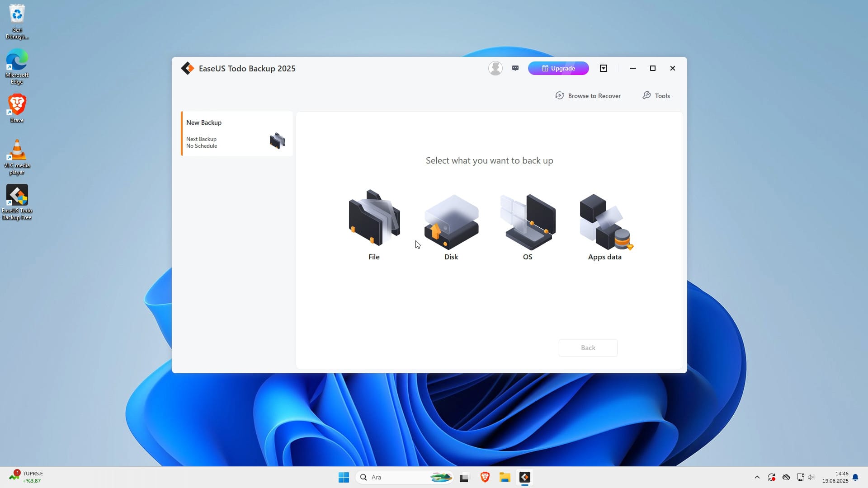Open the feedback chat bubble icon
The image size is (868, 488).
click(515, 68)
